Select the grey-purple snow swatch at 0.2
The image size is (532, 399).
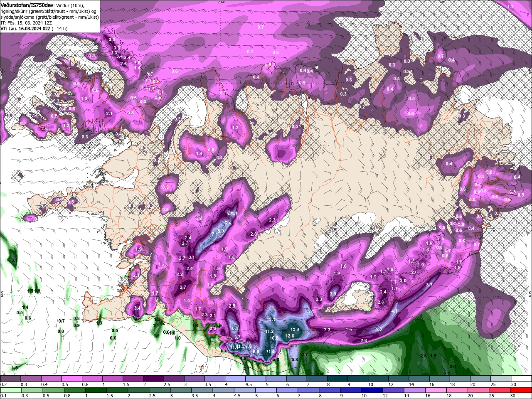coord(10,379)
